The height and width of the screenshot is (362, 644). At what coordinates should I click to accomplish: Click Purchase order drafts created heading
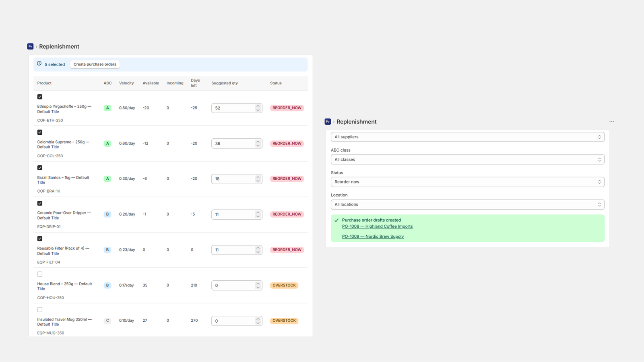pos(372,220)
